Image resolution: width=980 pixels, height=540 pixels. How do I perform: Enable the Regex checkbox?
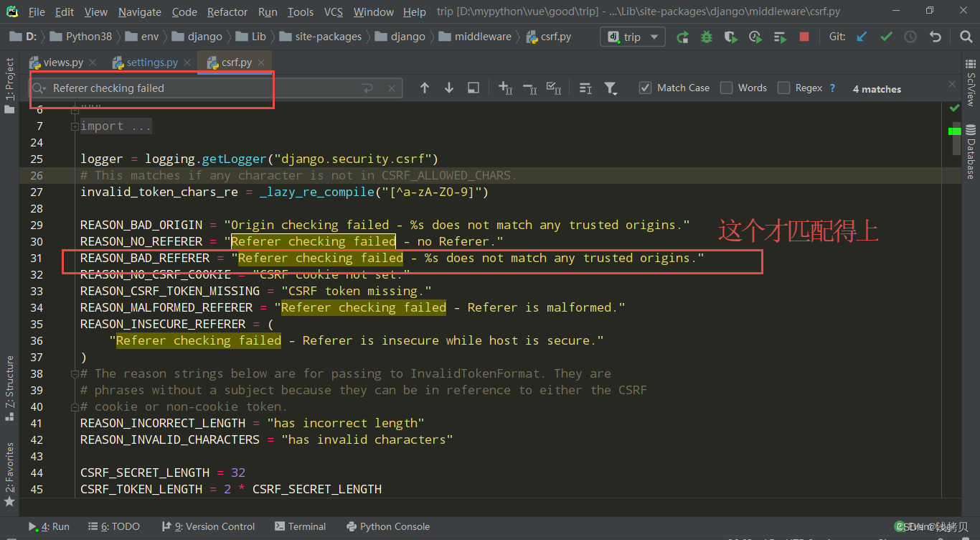point(783,88)
